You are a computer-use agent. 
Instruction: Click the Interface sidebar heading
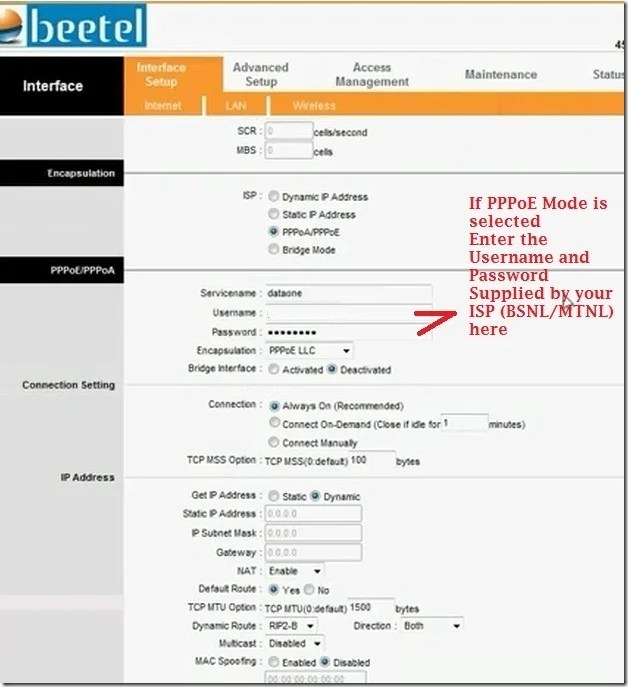53,86
